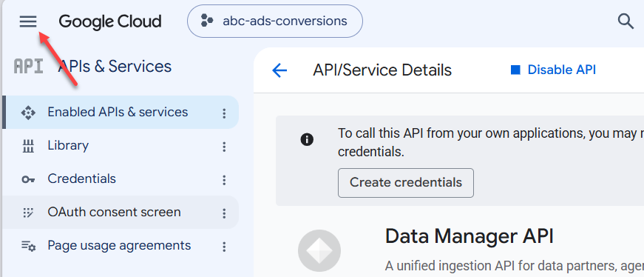Click the unified ingestion API description text
The width and height of the screenshot is (644, 277).
pos(514,267)
